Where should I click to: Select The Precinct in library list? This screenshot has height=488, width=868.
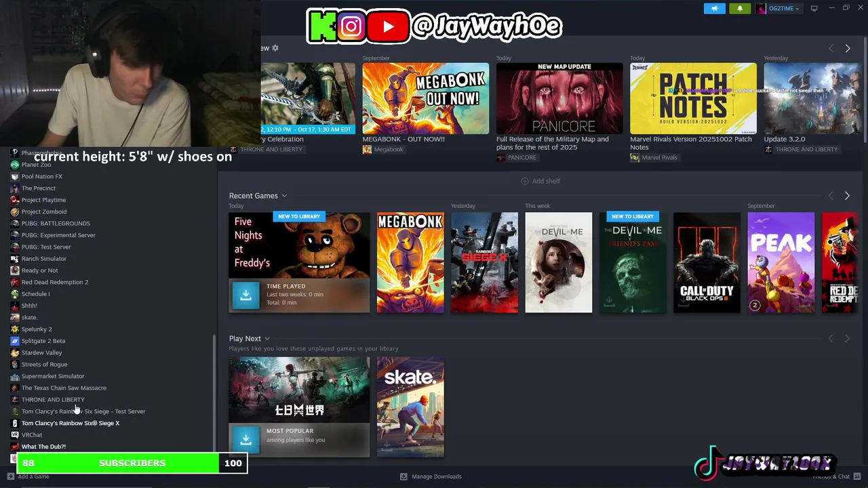[x=39, y=188]
